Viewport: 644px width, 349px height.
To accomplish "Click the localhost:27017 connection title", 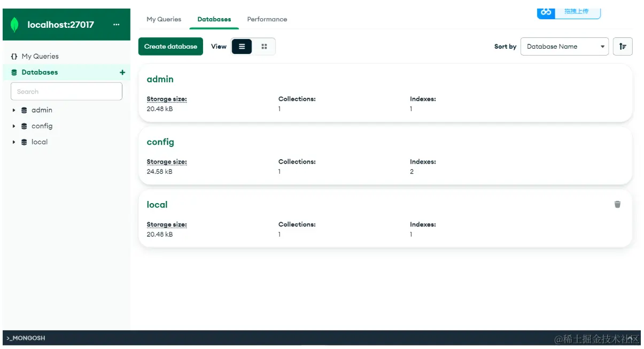I will (60, 25).
